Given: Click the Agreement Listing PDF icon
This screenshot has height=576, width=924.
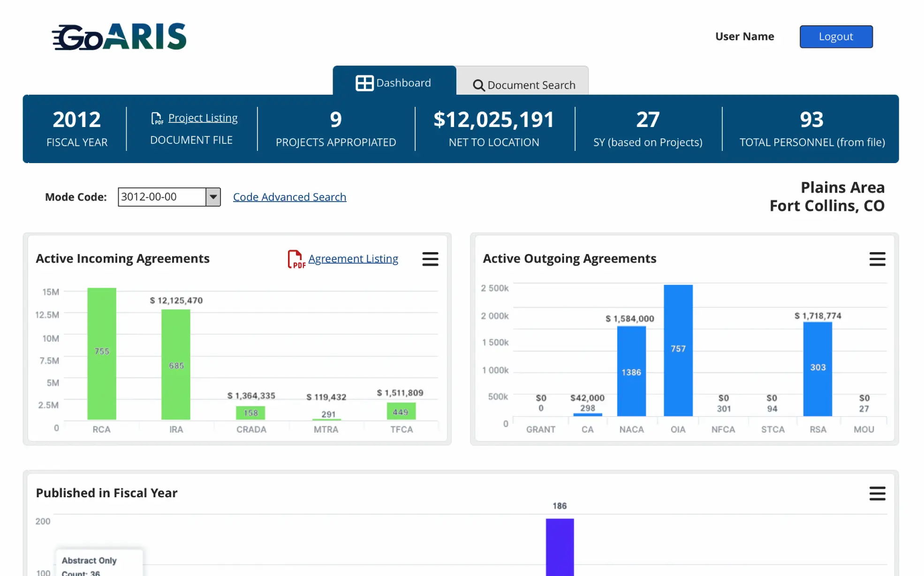Looking at the screenshot, I should pos(295,259).
